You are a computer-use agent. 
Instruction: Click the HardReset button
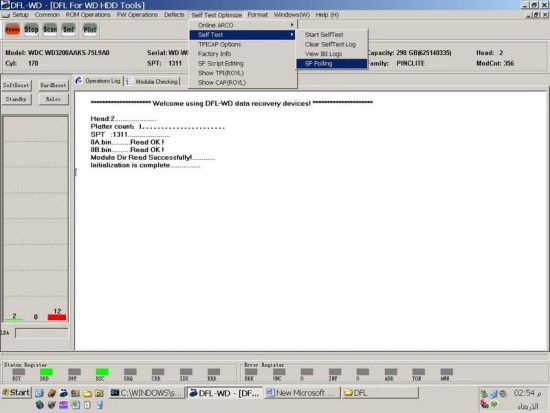click(x=53, y=85)
